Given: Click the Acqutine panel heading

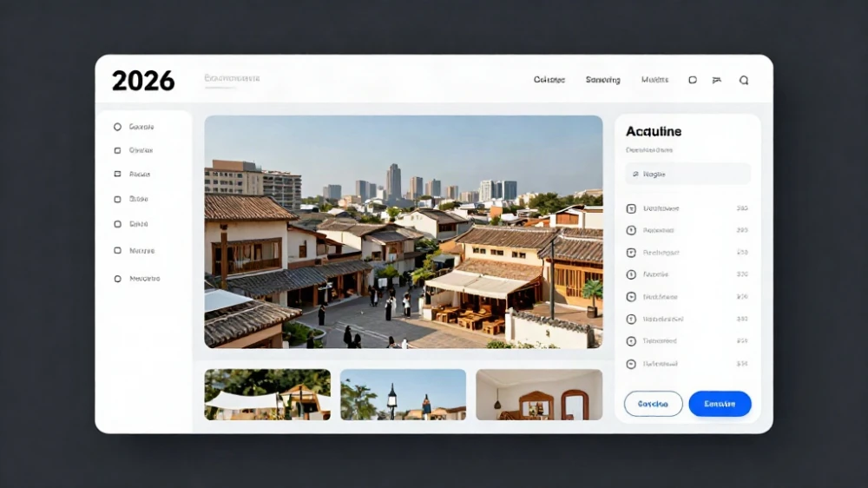Looking at the screenshot, I should pyautogui.click(x=654, y=131).
